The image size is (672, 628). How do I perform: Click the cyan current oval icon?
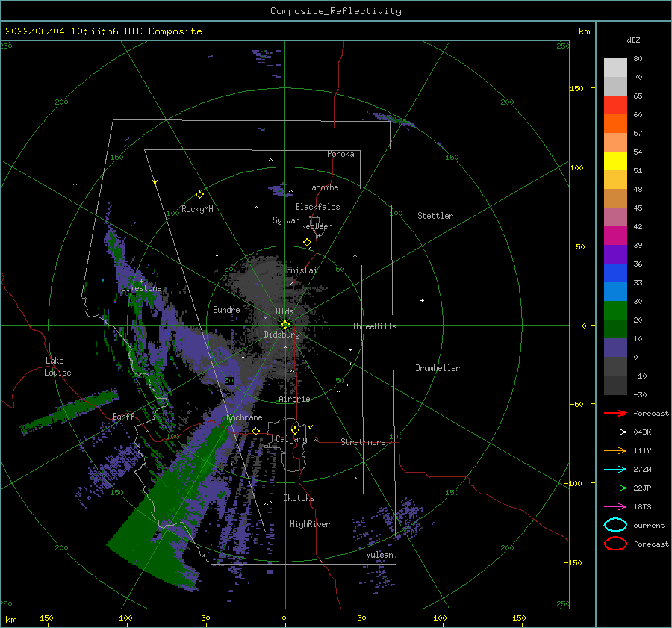coord(615,525)
